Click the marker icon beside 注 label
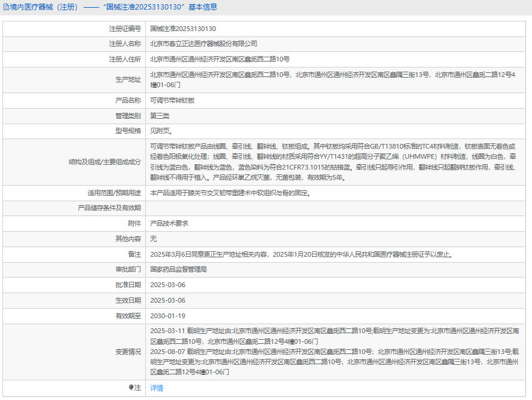The height and width of the screenshot is (400, 532). (132, 387)
